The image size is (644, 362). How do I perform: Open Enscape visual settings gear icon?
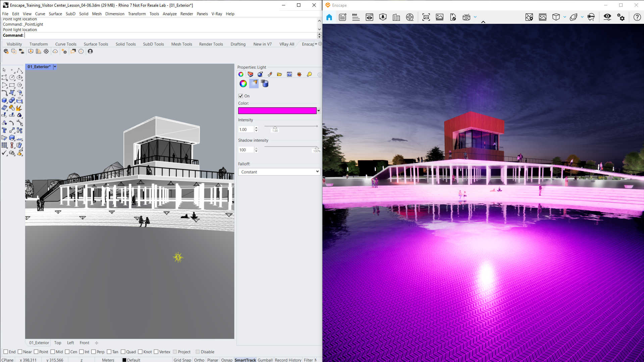[621, 17]
